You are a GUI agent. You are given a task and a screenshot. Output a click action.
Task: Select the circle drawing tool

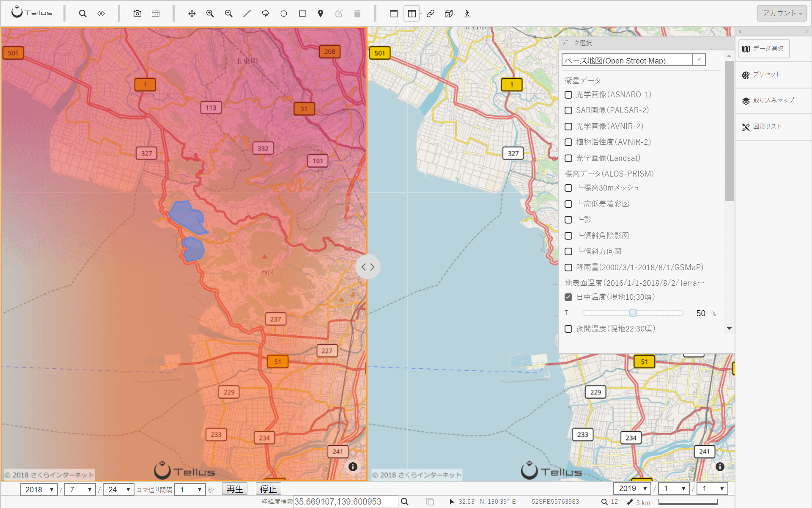(284, 14)
